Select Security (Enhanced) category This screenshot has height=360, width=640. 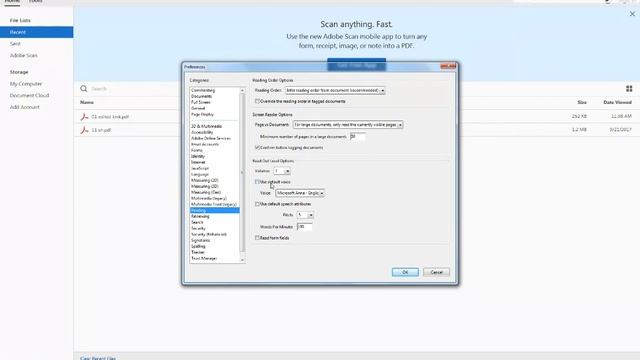[x=209, y=234]
